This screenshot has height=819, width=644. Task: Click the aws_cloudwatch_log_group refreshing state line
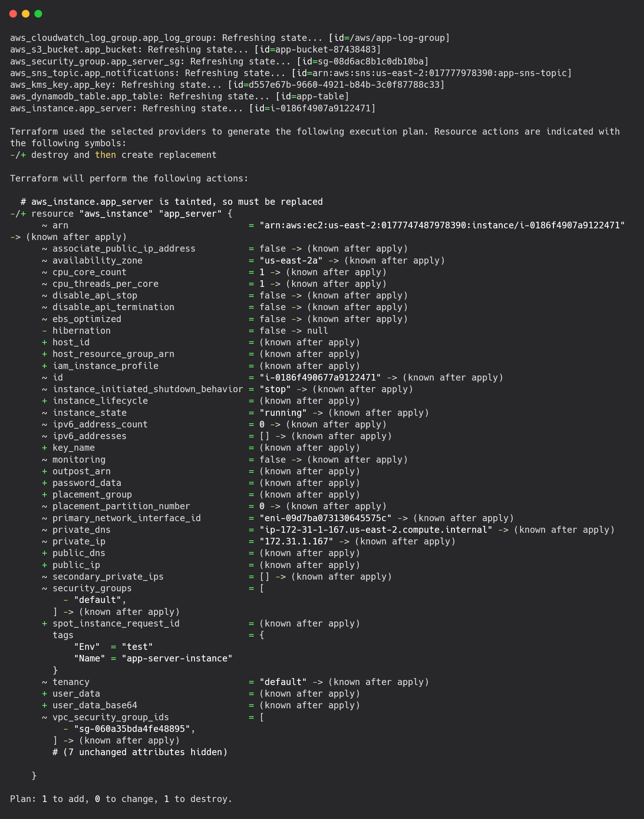pos(230,38)
